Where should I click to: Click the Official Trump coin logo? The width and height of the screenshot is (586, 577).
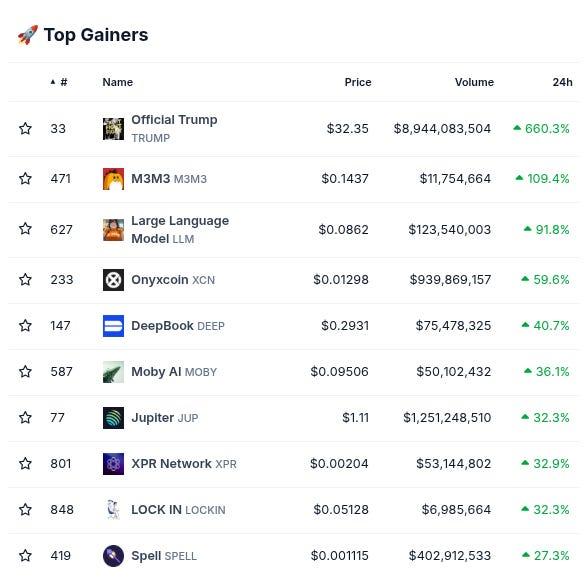pyautogui.click(x=113, y=129)
